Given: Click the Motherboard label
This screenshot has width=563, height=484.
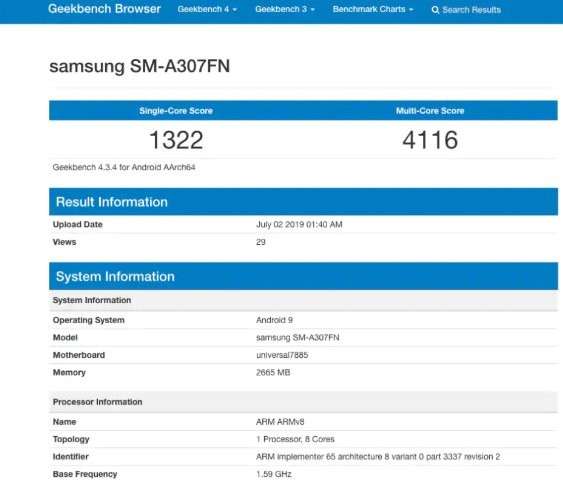Looking at the screenshot, I should (x=79, y=355).
